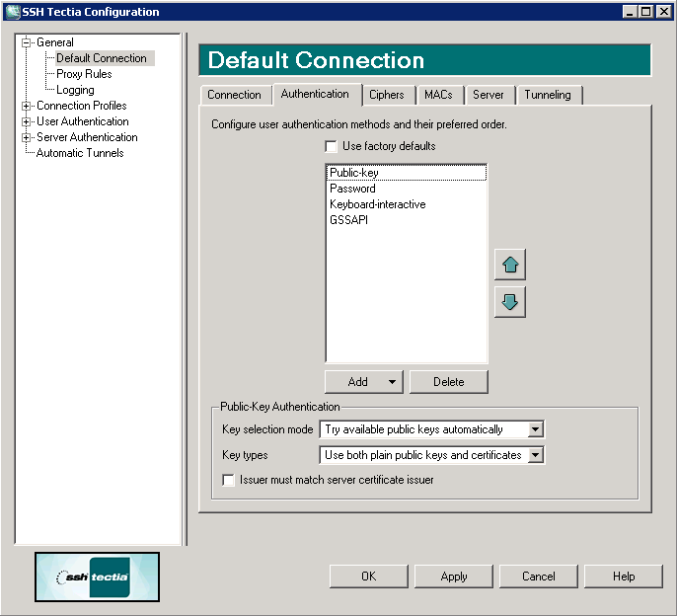The height and width of the screenshot is (616, 677).
Task: Tick Issuer must match server certificate issuer
Action: [x=228, y=480]
